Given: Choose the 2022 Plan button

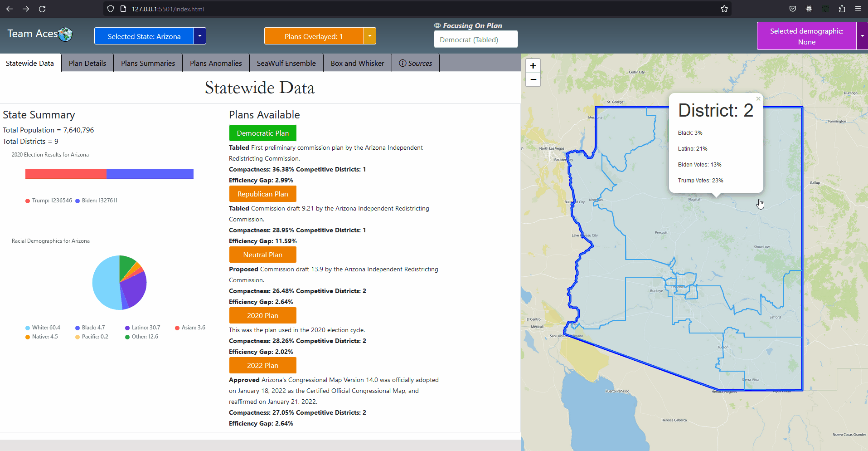Looking at the screenshot, I should [262, 365].
